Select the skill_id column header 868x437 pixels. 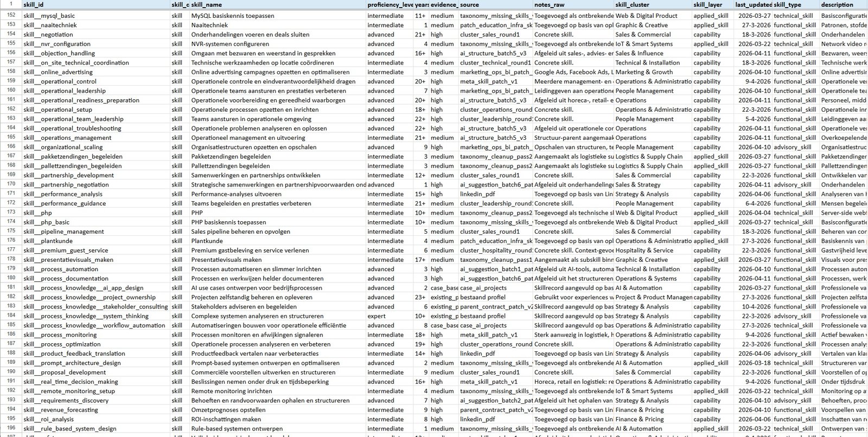[x=96, y=5]
